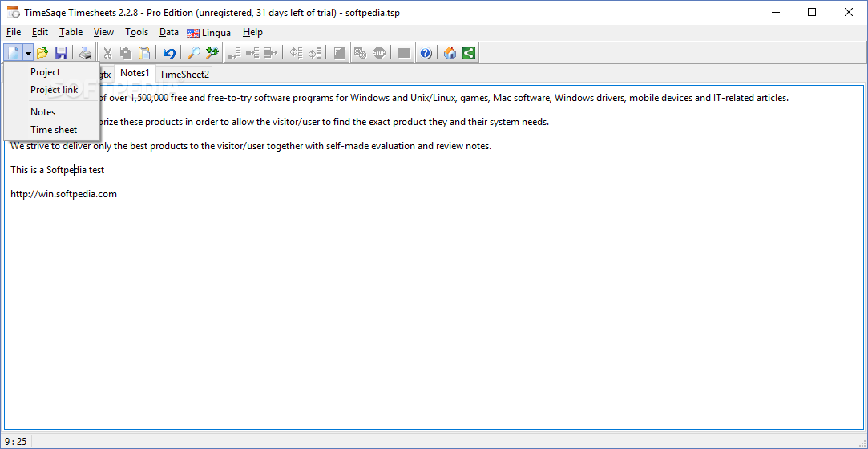Screen dimensions: 868x449
Task: Open the Table menu
Action: (71, 32)
